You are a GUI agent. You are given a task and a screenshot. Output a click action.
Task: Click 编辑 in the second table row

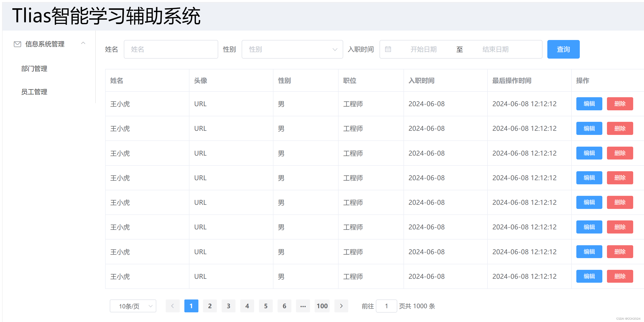point(589,128)
